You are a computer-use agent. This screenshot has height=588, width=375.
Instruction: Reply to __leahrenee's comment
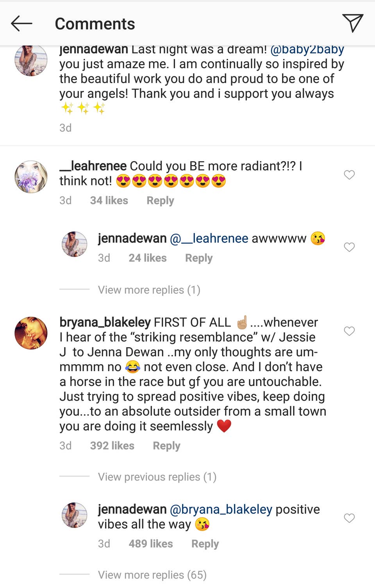pos(160,200)
